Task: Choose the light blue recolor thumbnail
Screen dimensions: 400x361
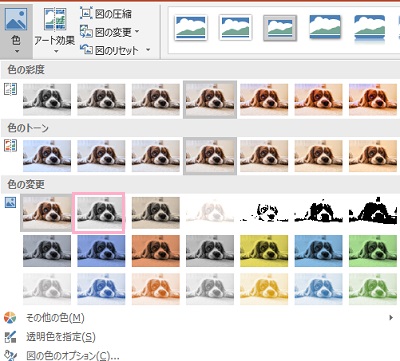Action: 101,289
